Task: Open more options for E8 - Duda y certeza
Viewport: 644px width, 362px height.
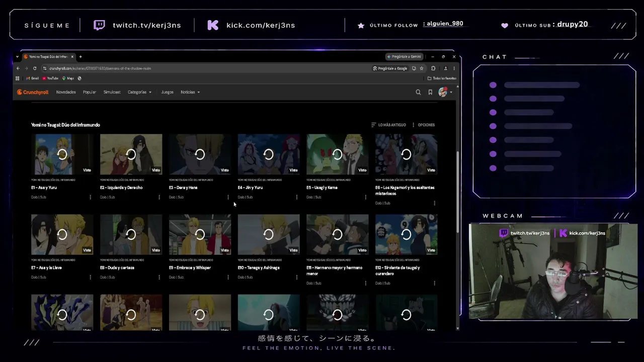Action: (159, 277)
